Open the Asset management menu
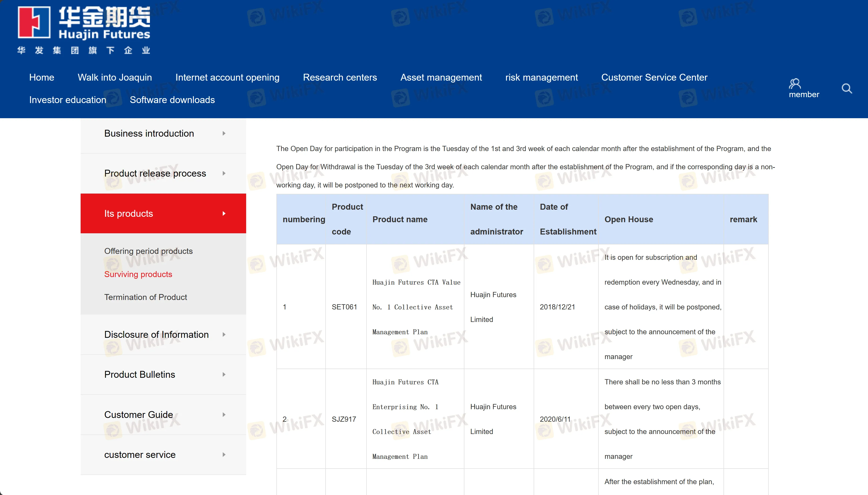 click(x=441, y=78)
